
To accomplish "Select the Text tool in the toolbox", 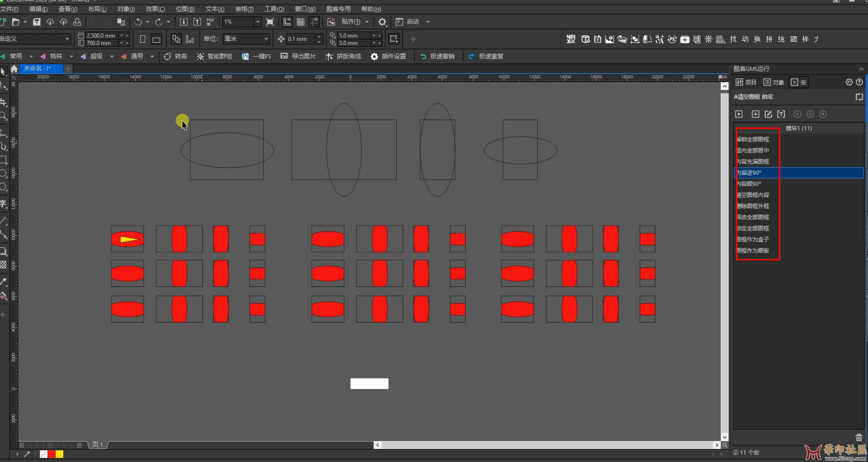I will (x=3, y=204).
